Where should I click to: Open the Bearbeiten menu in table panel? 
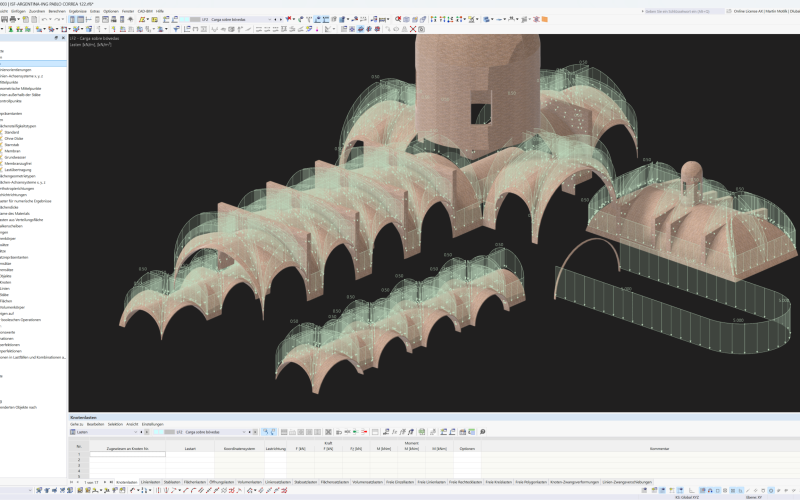95,424
